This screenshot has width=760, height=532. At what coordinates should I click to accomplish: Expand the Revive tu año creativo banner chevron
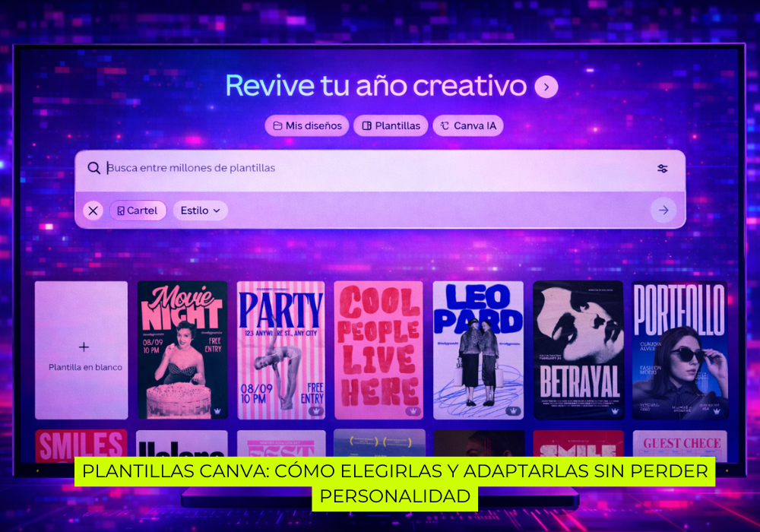[x=545, y=87]
